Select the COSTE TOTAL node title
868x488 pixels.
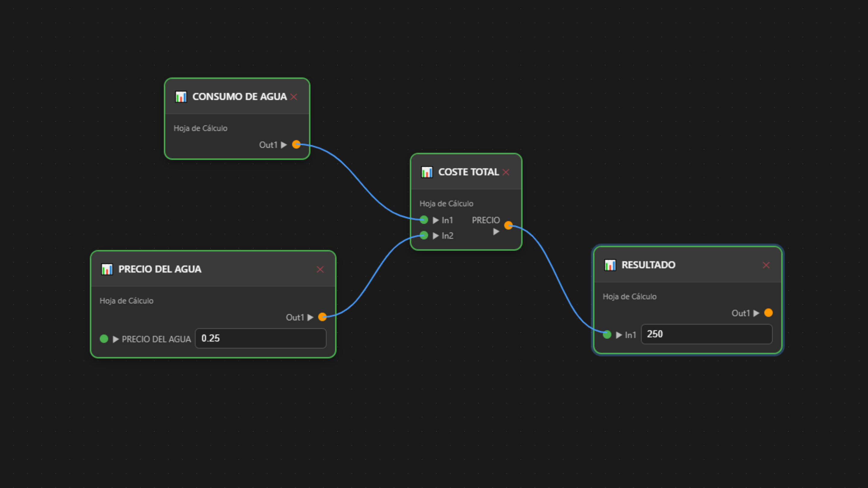coord(468,172)
